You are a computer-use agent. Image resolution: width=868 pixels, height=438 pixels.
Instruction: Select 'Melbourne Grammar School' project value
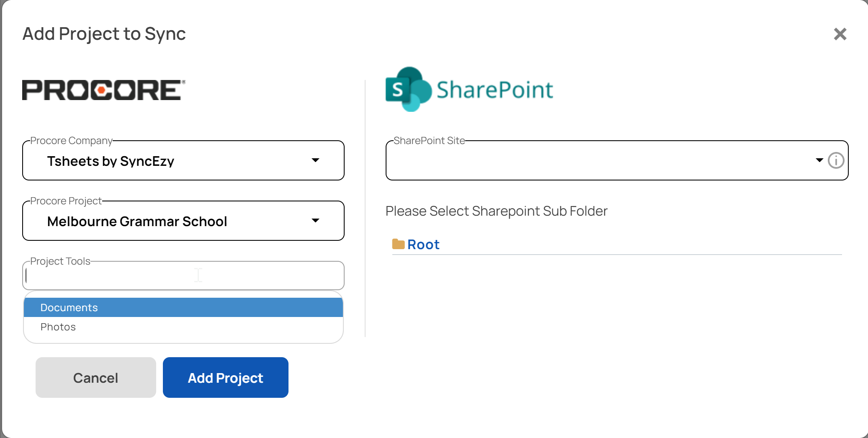pyautogui.click(x=137, y=221)
